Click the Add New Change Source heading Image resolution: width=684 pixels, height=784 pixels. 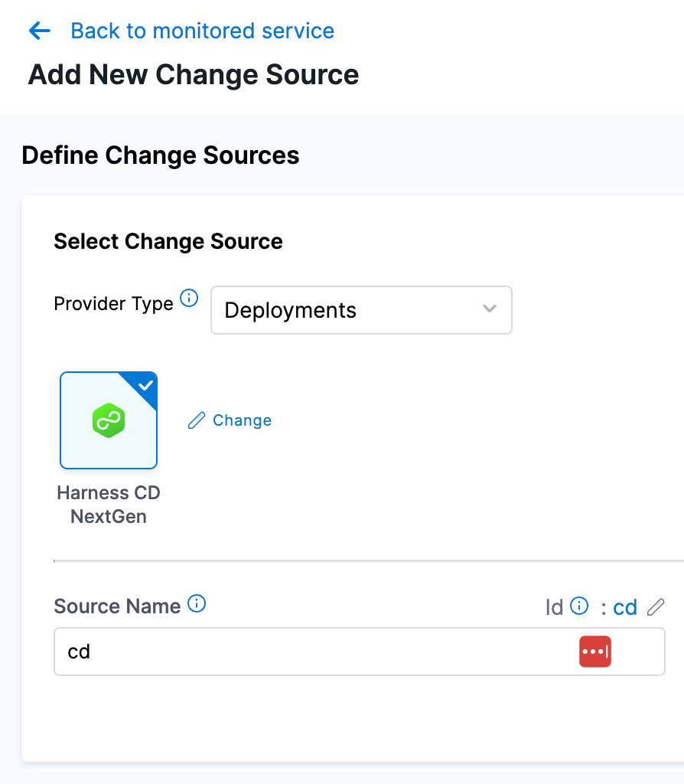(194, 75)
